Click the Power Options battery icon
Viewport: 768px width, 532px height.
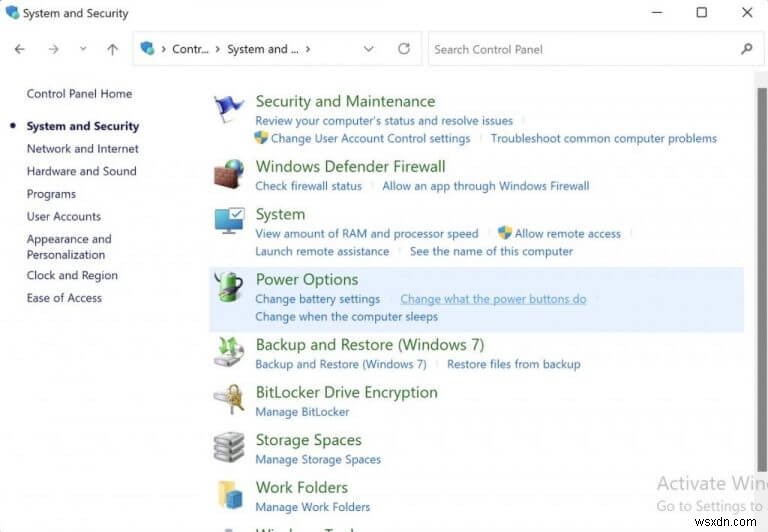pos(229,286)
